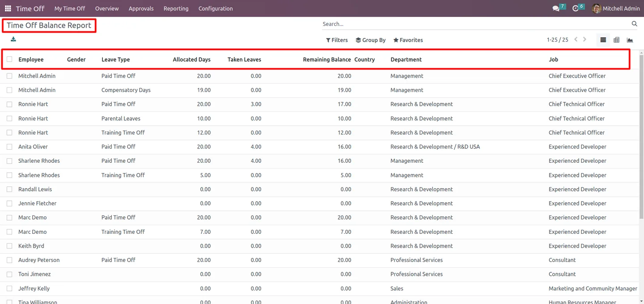The height and width of the screenshot is (304, 644).
Task: Sort by the Allocated Days column header
Action: 191,59
